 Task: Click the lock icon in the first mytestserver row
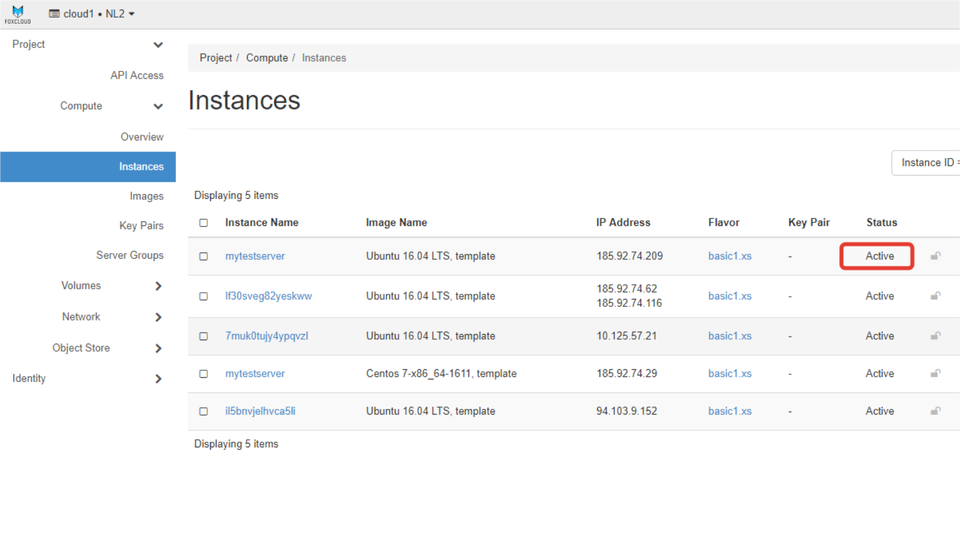(x=935, y=256)
